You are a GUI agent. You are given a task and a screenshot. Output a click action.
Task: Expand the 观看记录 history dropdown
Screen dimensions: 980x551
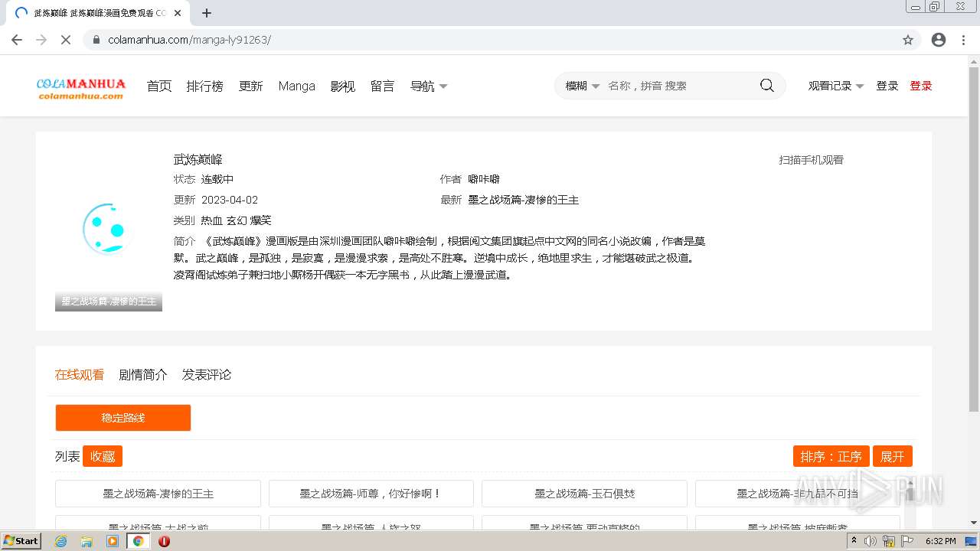836,86
